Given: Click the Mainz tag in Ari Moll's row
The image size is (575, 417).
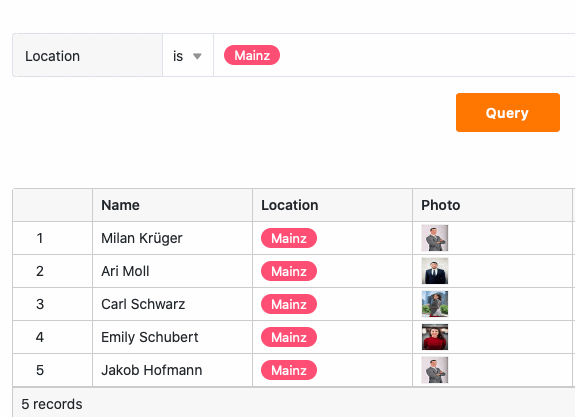Looking at the screenshot, I should pyautogui.click(x=289, y=271).
